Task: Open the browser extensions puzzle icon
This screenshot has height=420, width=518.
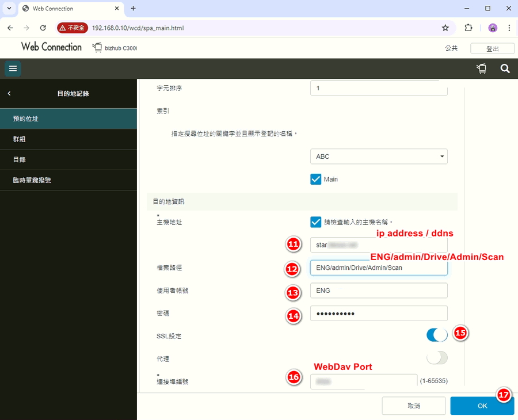Action: click(x=468, y=28)
